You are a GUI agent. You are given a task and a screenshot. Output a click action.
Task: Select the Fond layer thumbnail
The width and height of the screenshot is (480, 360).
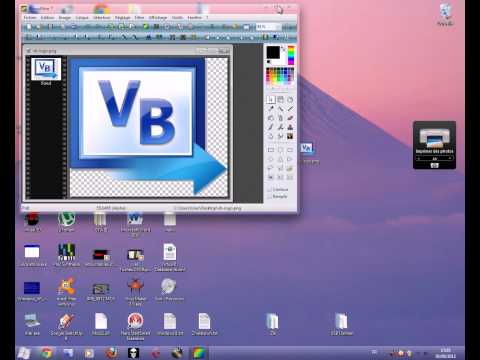coord(46,69)
